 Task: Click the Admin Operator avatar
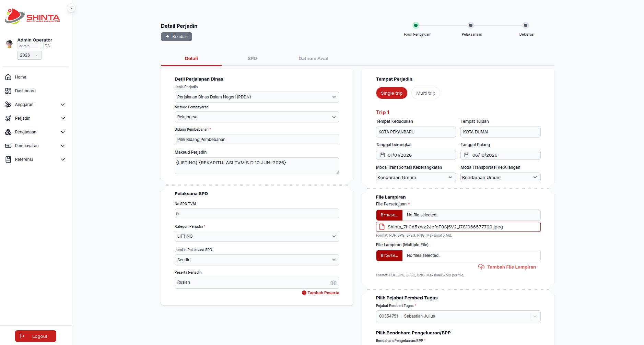click(9, 44)
